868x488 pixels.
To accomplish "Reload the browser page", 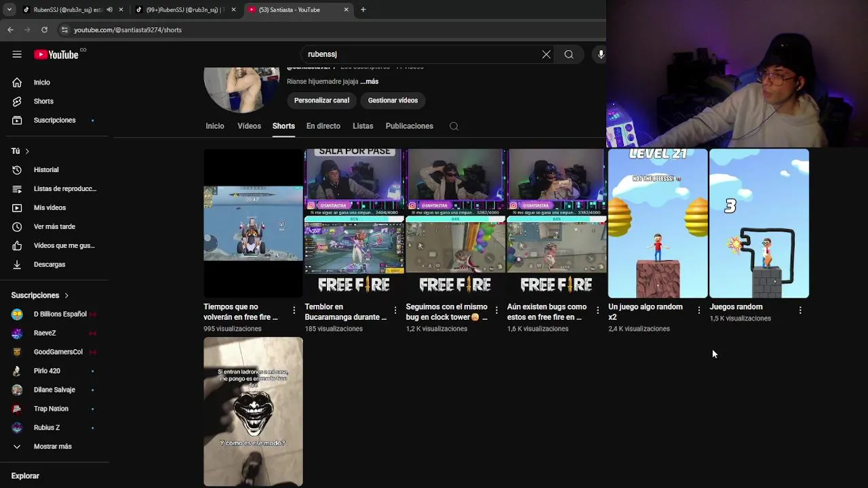I will pos(44,30).
